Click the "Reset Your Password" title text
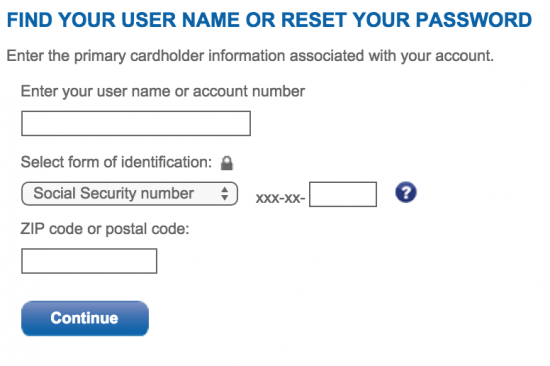 [407, 20]
